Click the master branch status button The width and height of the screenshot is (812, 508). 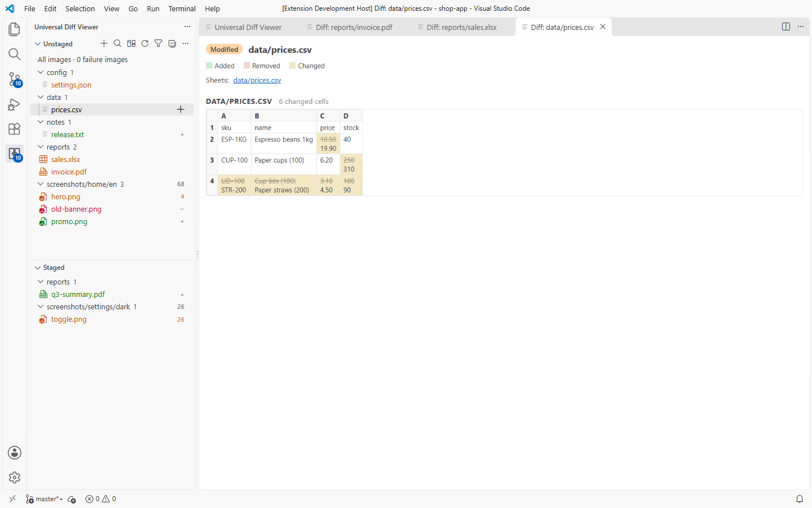point(44,499)
